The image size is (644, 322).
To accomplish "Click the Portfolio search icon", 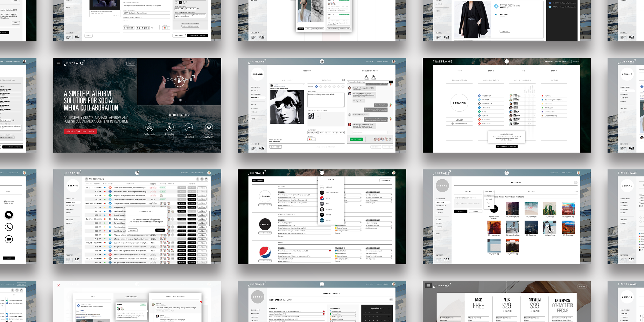I will point(576,182).
